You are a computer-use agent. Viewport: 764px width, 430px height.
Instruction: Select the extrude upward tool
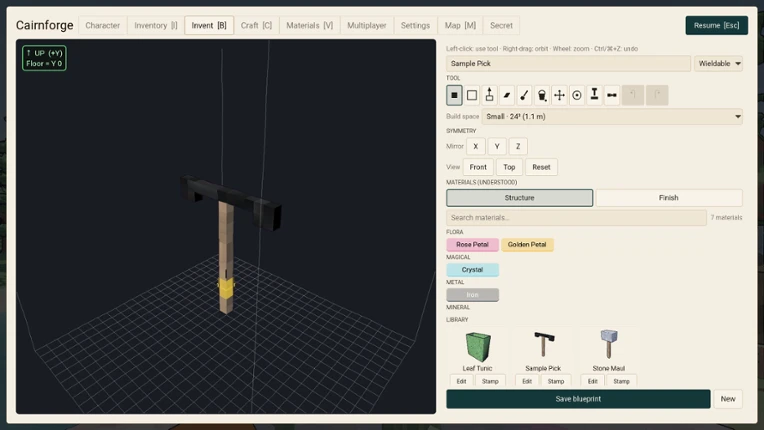click(x=489, y=95)
